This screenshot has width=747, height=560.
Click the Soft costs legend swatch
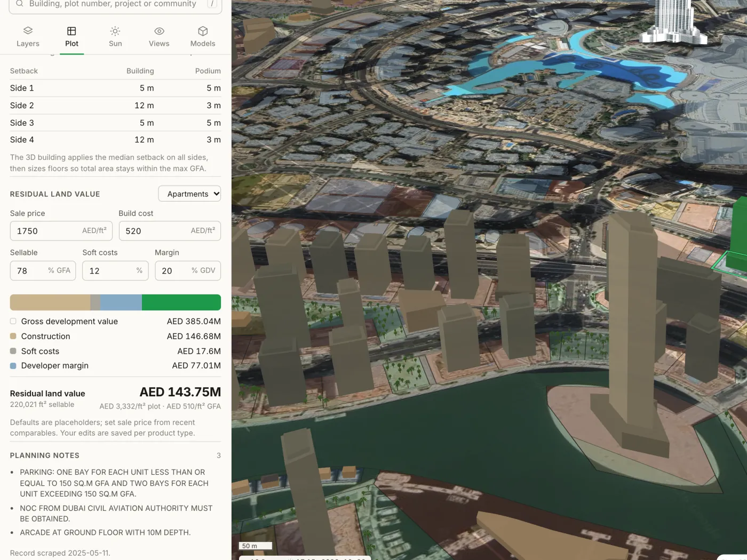click(x=13, y=351)
